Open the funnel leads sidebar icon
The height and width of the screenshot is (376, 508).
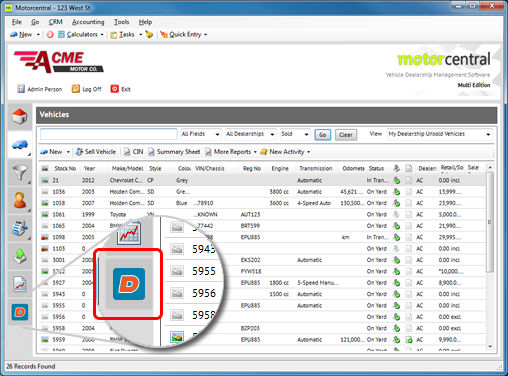[x=20, y=172]
